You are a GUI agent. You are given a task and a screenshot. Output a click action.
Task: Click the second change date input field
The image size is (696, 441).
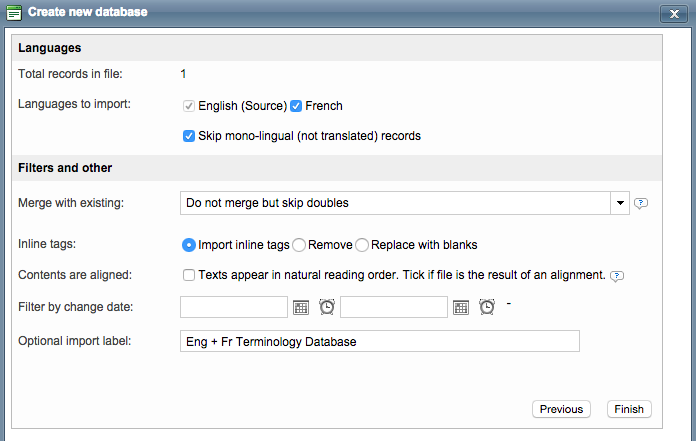point(393,308)
